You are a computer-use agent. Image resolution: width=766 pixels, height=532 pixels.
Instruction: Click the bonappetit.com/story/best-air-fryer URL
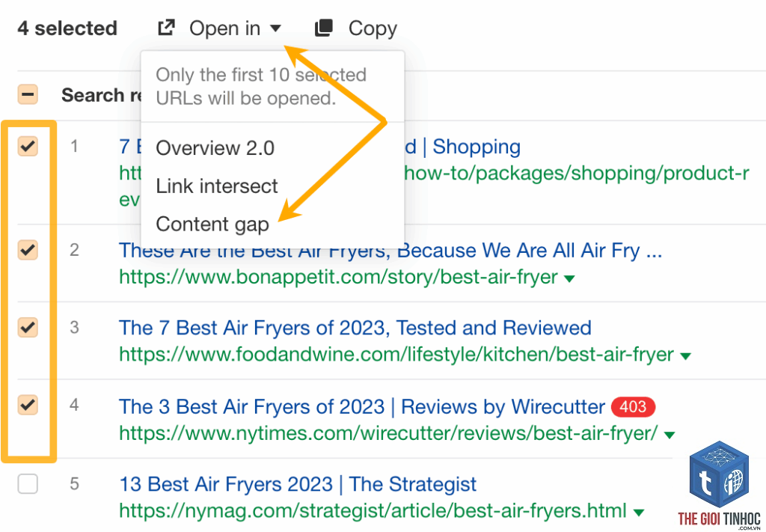338,277
